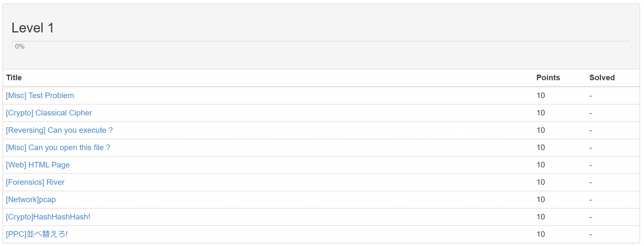This screenshot has width=644, height=246.
Task: Open the [Crypto]HashHashHash! problem
Action: [x=48, y=217]
